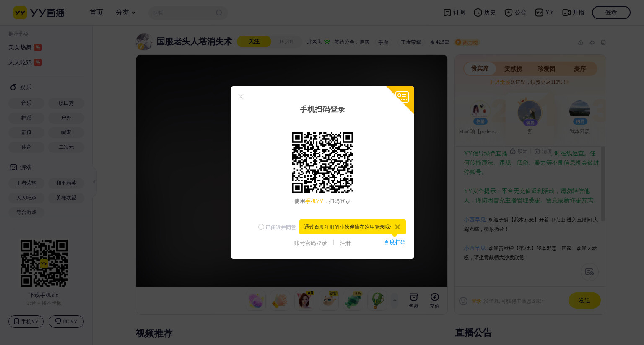Screen dimensions: 644x345
Task: Select the 喊麦 tag
Action: click(66, 132)
